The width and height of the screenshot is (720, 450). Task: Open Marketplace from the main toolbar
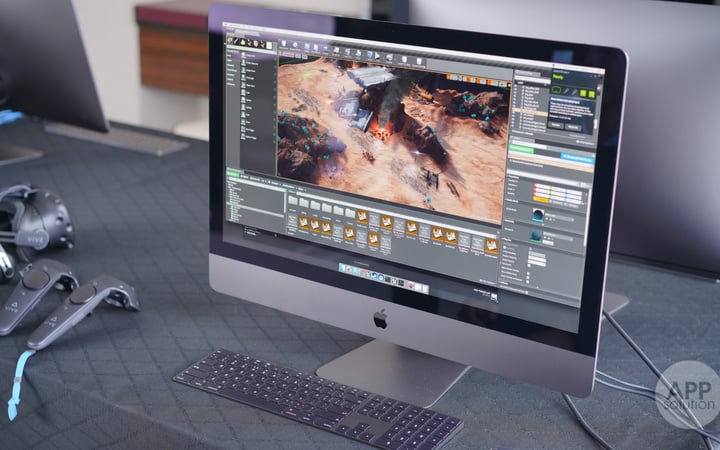click(x=316, y=48)
